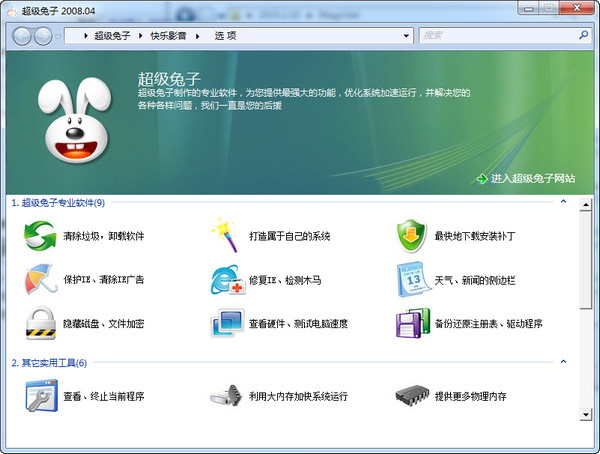Open 清除垃圾，卸载软件 text link
Image resolution: width=600 pixels, height=454 pixels.
point(103,236)
